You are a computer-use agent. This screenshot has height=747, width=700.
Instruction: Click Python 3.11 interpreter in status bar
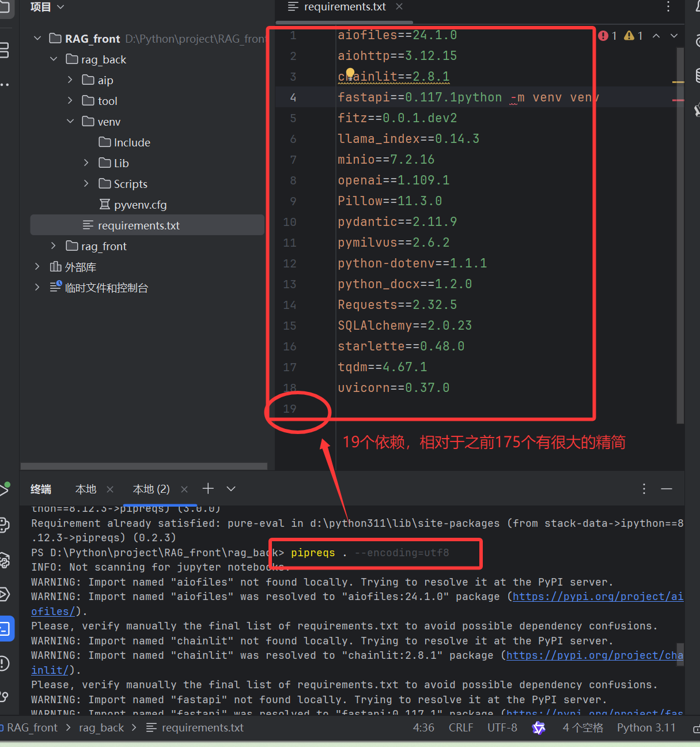[646, 728]
